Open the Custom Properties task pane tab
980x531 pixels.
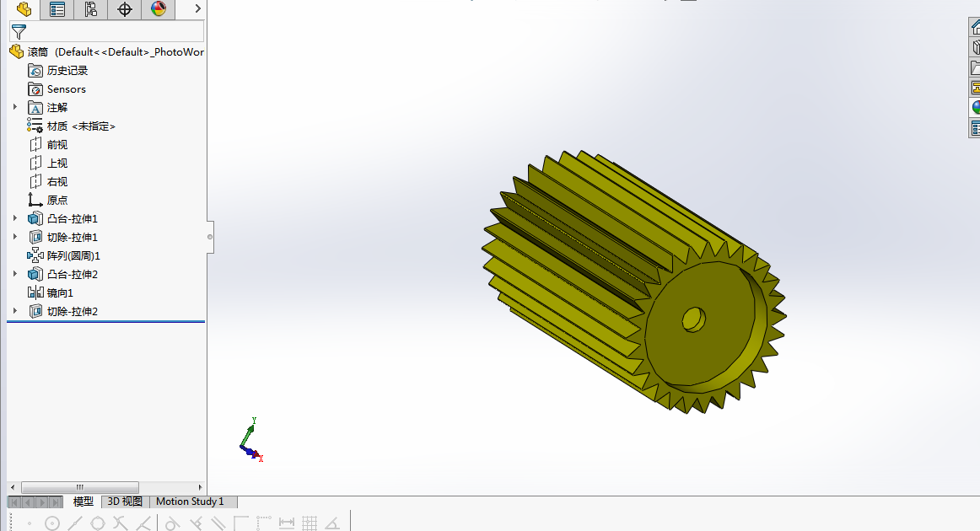[974, 128]
